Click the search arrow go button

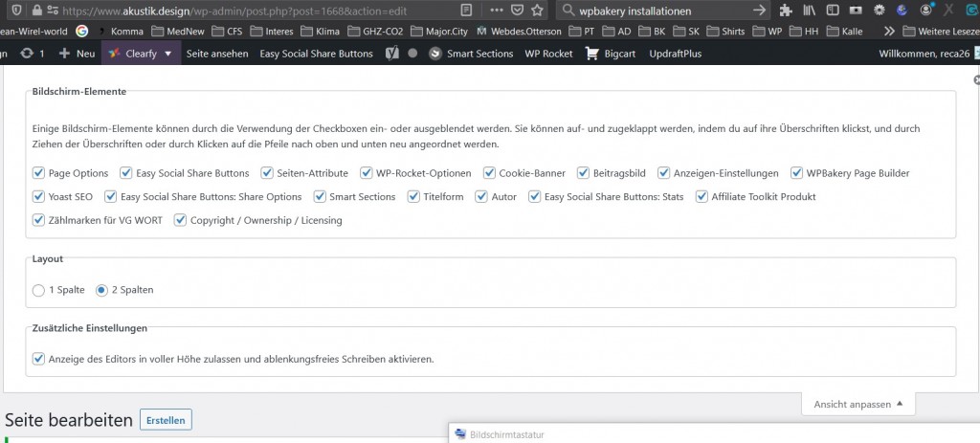(759, 10)
